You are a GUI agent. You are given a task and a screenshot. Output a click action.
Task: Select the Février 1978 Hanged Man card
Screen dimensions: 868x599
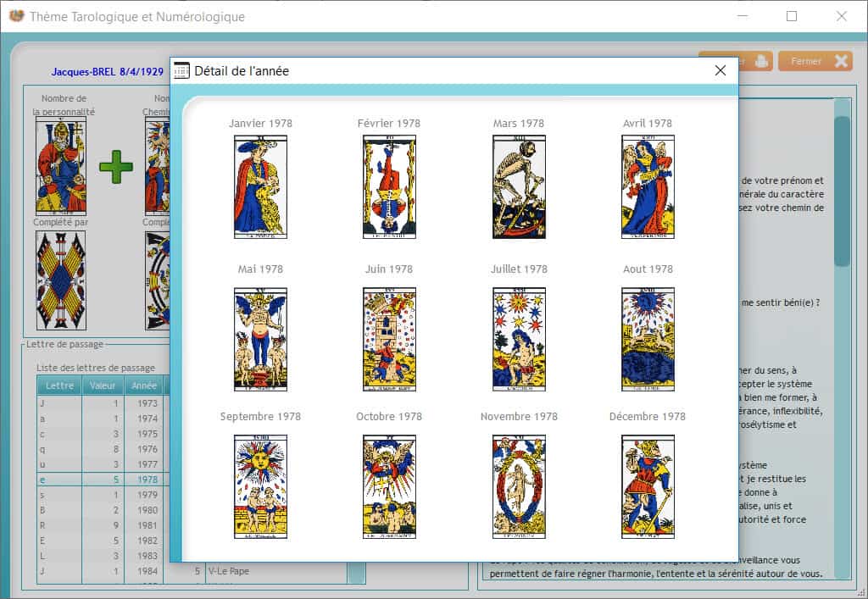pos(389,187)
